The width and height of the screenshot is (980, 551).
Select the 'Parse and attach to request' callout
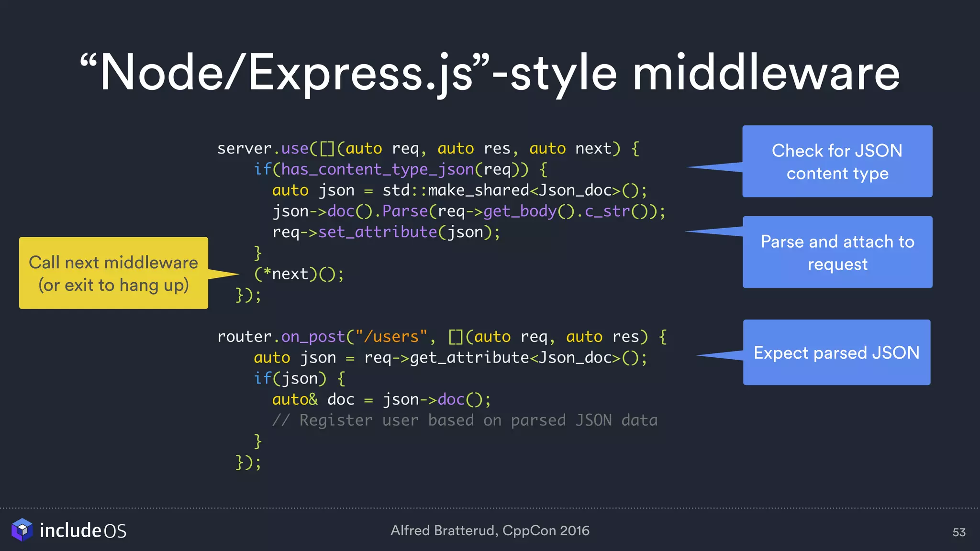837,253
